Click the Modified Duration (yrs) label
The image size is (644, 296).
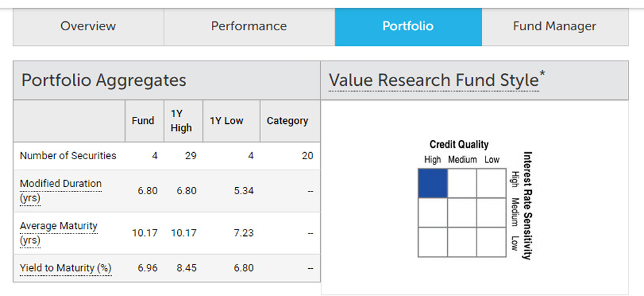click(61, 191)
